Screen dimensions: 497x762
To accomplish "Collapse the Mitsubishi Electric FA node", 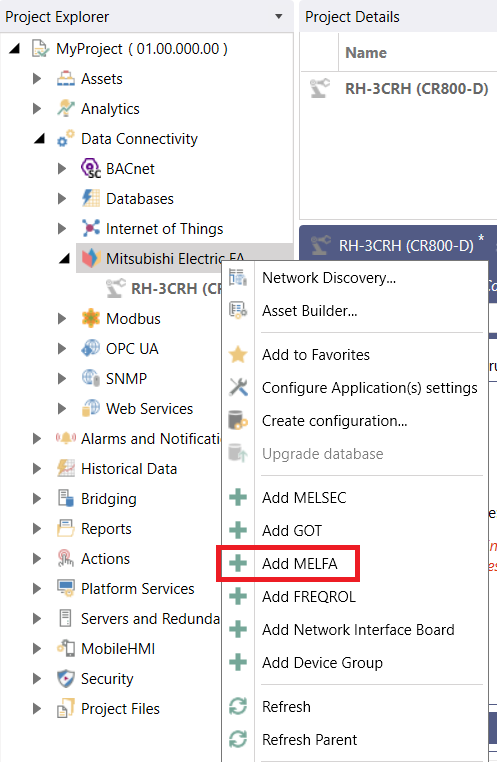I will pos(65,259).
